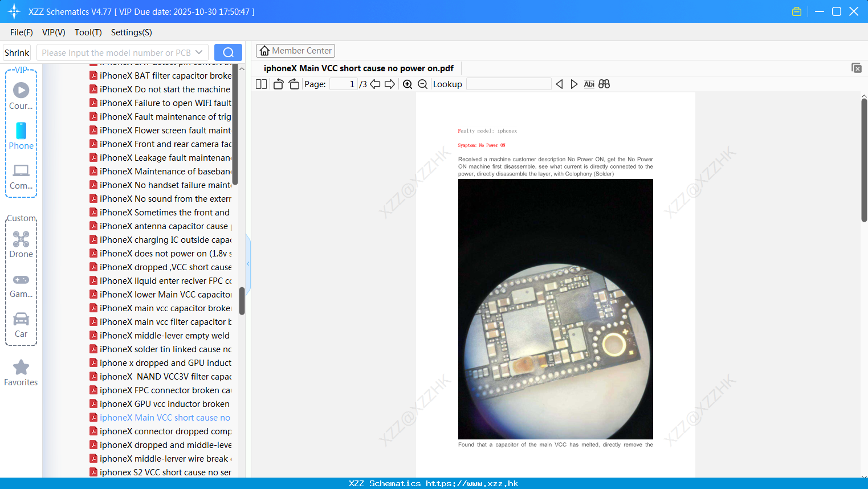Open iPhoneX Sometimes the front and

coord(165,212)
